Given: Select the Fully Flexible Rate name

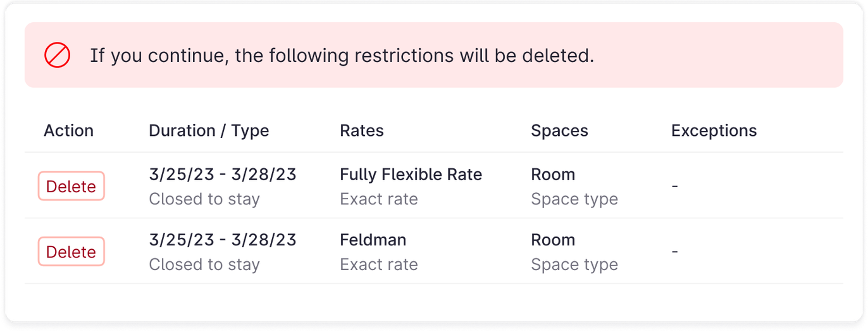Looking at the screenshot, I should coord(411,175).
